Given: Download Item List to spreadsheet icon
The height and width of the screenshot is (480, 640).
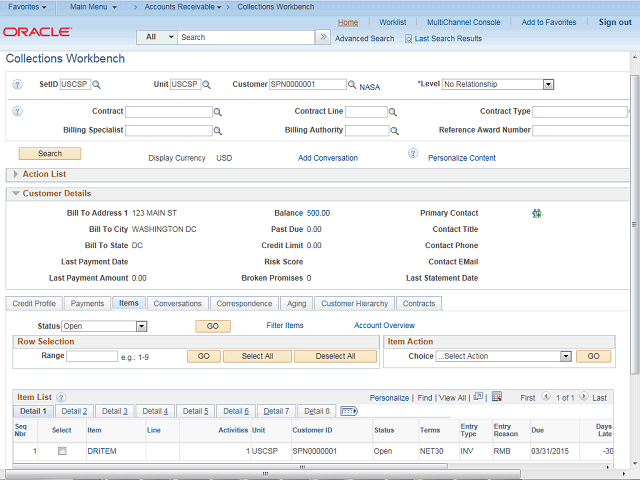Looking at the screenshot, I should [x=498, y=397].
